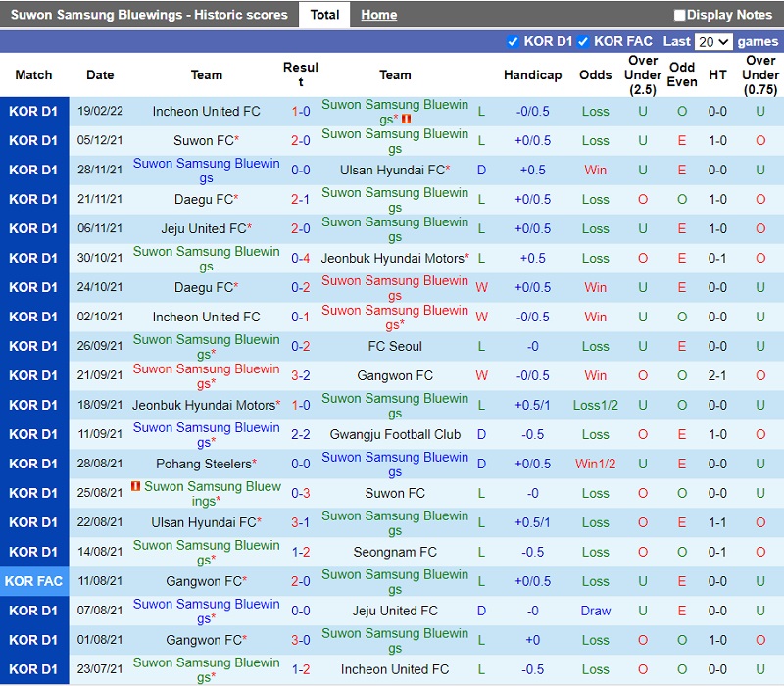Open Incheon United FC in the 19/02/22 row
The width and height of the screenshot is (784, 686).
pos(206,111)
